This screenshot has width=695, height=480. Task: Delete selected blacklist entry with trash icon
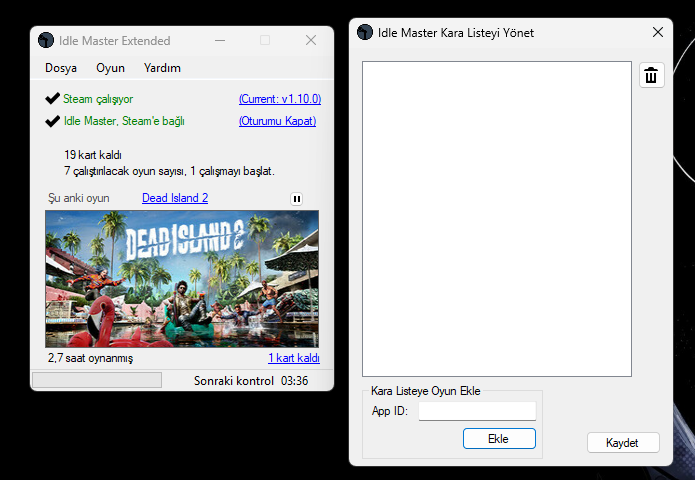click(651, 75)
